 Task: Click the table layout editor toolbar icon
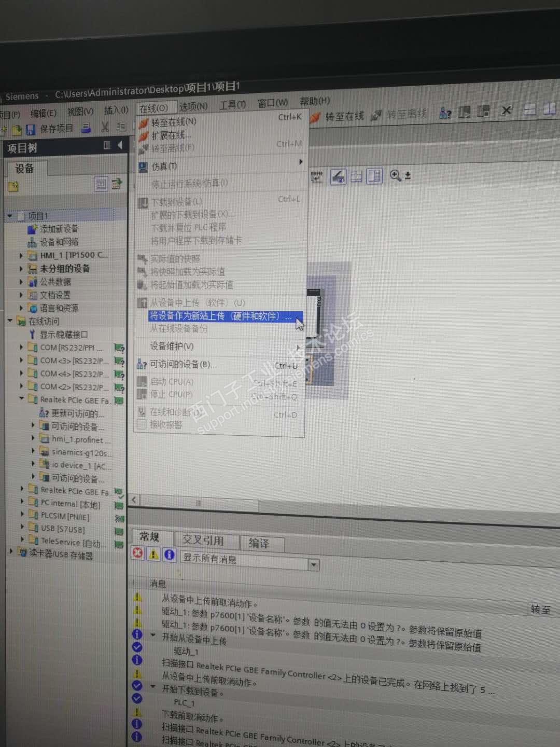356,176
